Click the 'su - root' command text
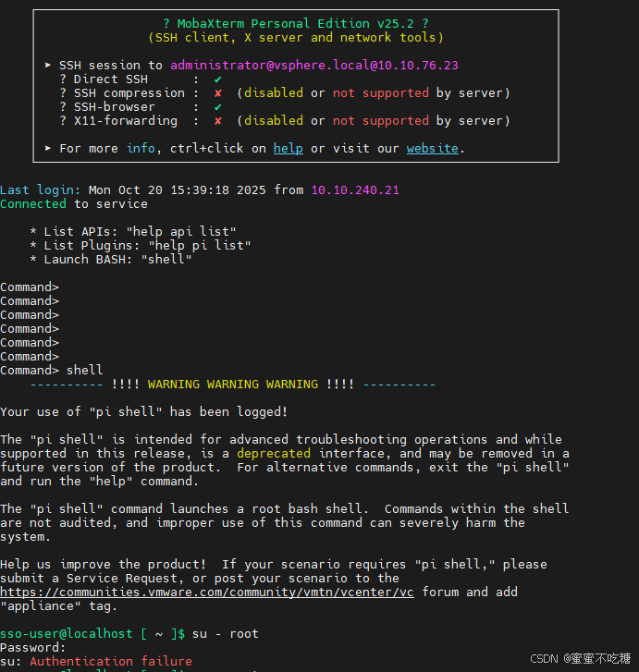 pos(226,634)
